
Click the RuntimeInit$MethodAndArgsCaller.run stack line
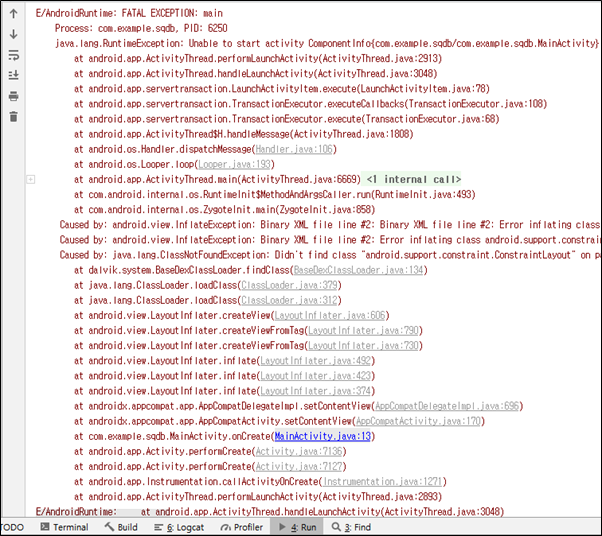click(x=275, y=195)
